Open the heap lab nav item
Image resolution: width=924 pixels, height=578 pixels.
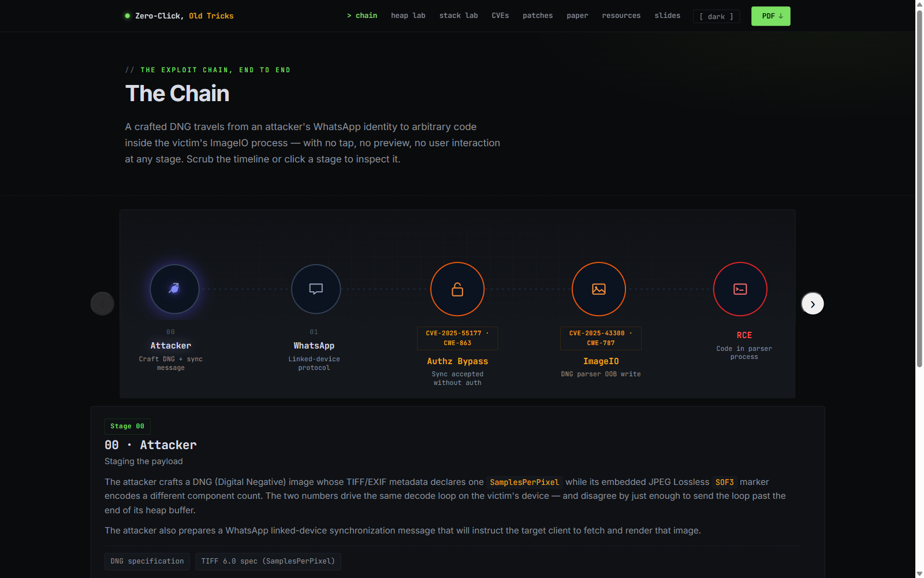408,16
